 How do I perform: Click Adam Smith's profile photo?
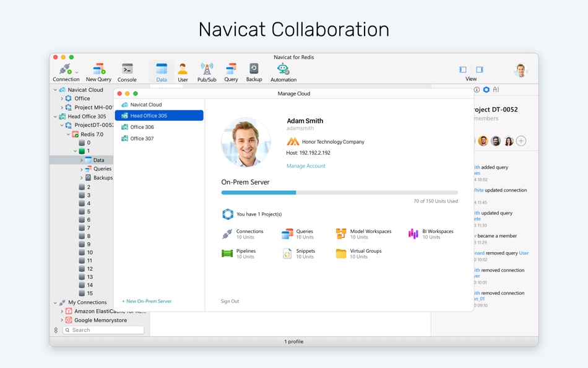246,142
